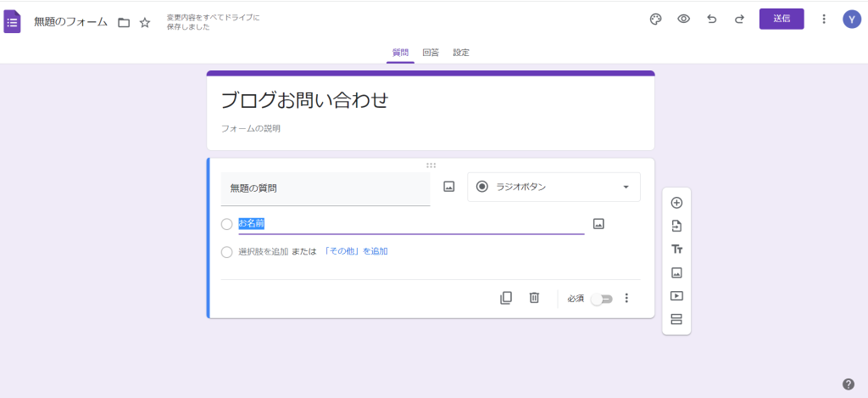Open the question's more options menu
The height and width of the screenshot is (398, 868).
[627, 298]
